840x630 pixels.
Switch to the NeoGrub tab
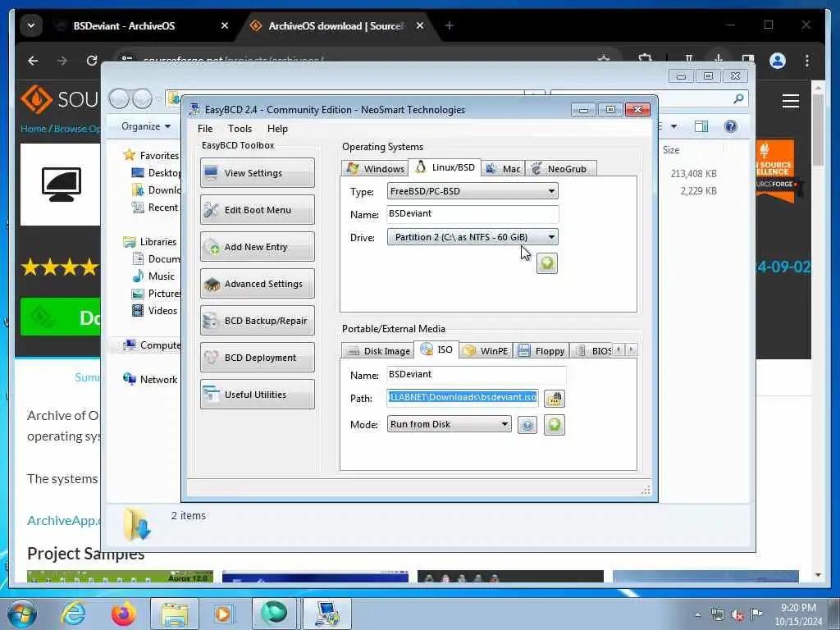tap(560, 169)
